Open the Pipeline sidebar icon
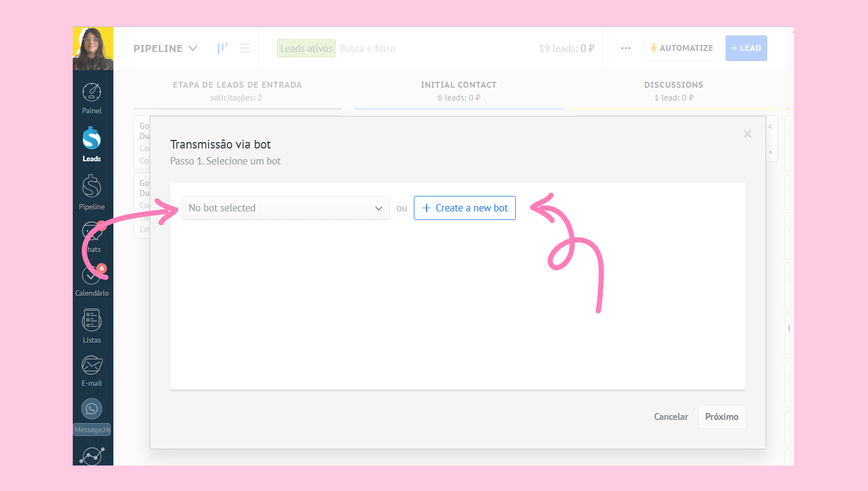Viewport: 868px width, 491px height. point(92,186)
